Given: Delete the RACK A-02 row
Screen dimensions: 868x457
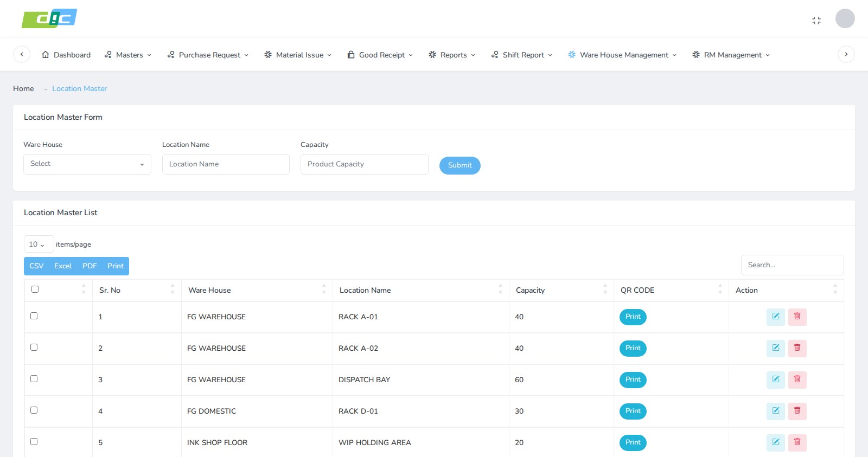Looking at the screenshot, I should click(797, 348).
